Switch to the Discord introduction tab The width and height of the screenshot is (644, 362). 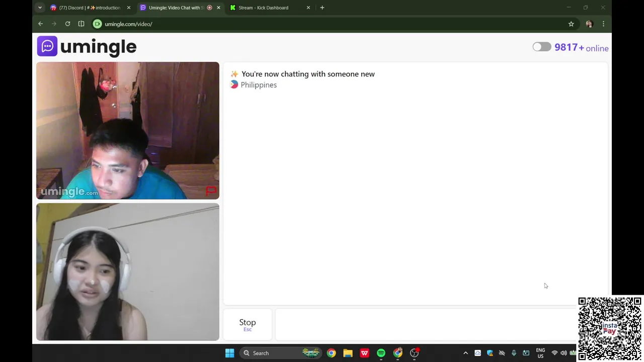(x=90, y=8)
